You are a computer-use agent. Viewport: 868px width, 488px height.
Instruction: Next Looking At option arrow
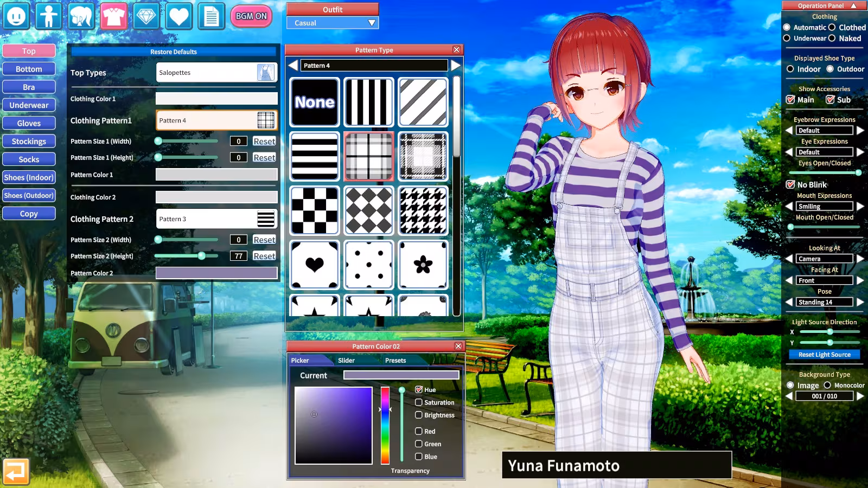pos(860,259)
